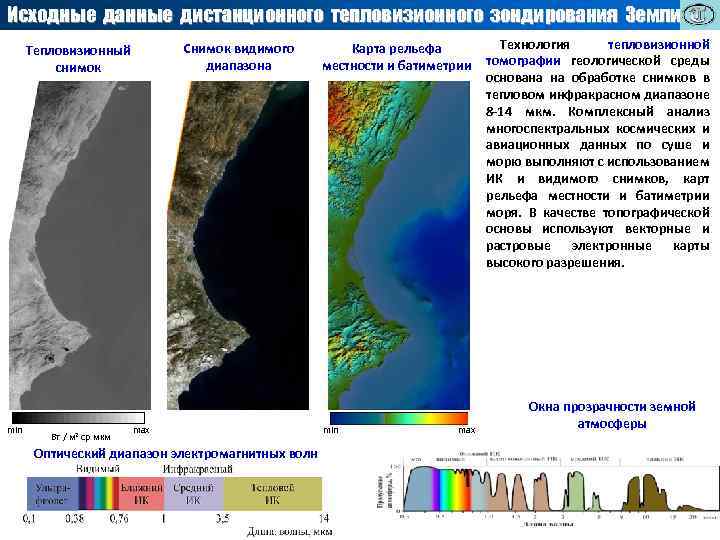Screen dimensions: 720x540
Task: Click the lilac 'Средний ИК' spectrum segment
Action: (194, 493)
